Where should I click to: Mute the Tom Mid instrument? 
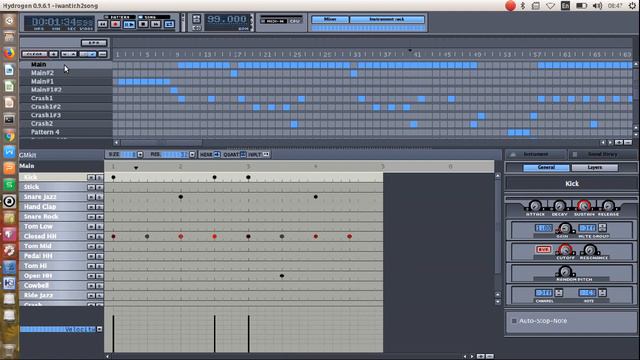91,247
